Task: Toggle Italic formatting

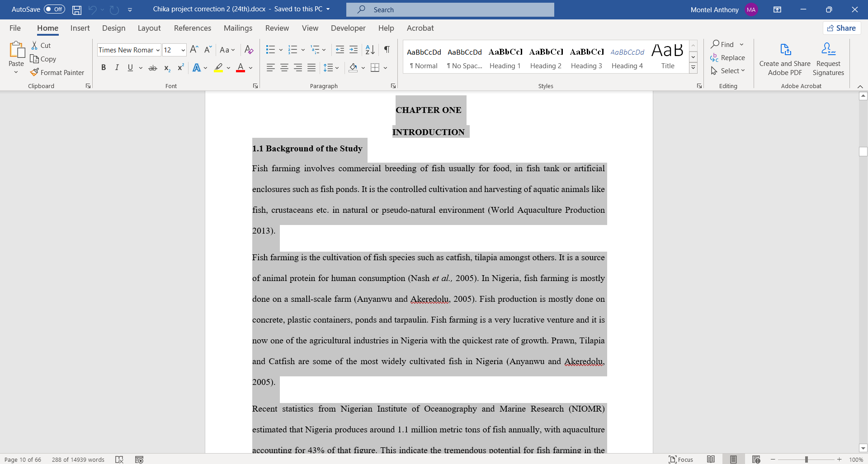Action: tap(117, 68)
